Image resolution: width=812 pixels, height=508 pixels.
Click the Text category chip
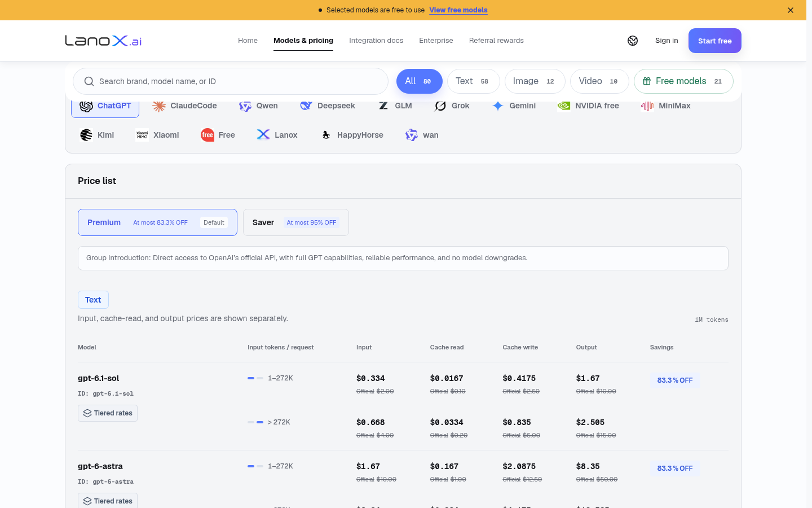(x=93, y=300)
